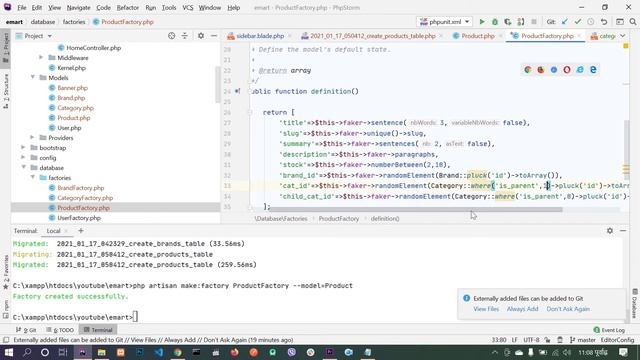
Task: Open the Navigate menu
Action: (78, 8)
